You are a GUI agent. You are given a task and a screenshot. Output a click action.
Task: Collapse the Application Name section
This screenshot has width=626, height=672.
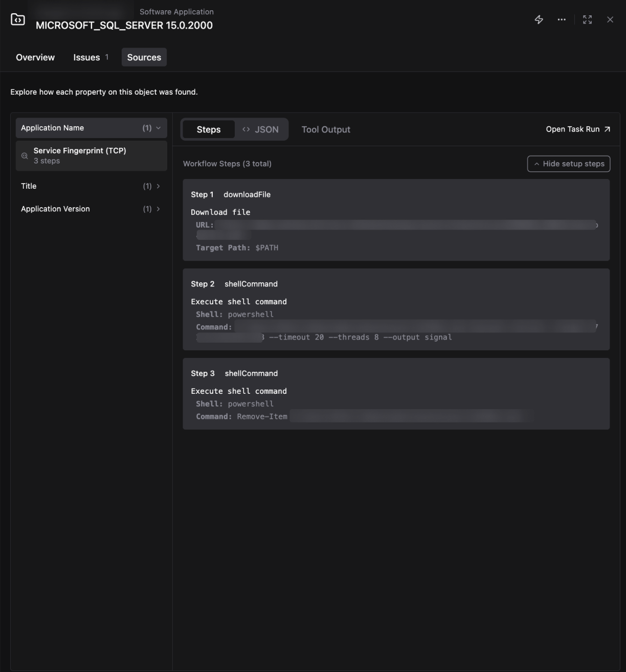[x=92, y=128]
